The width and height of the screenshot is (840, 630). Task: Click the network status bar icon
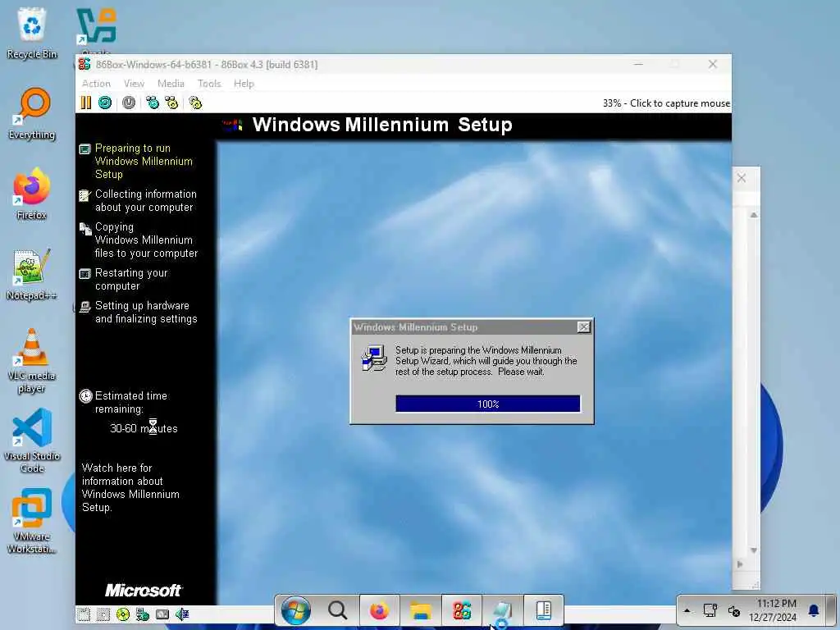tap(143, 614)
